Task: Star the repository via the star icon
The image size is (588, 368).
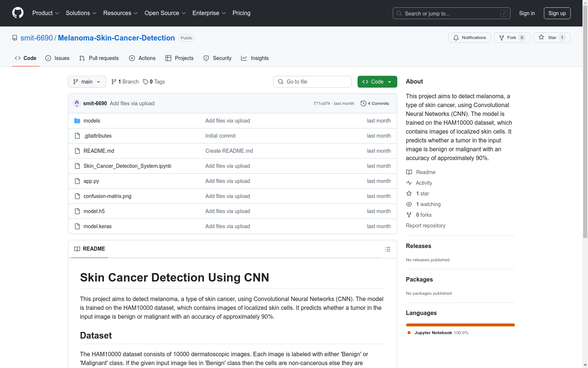Action: click(x=541, y=37)
